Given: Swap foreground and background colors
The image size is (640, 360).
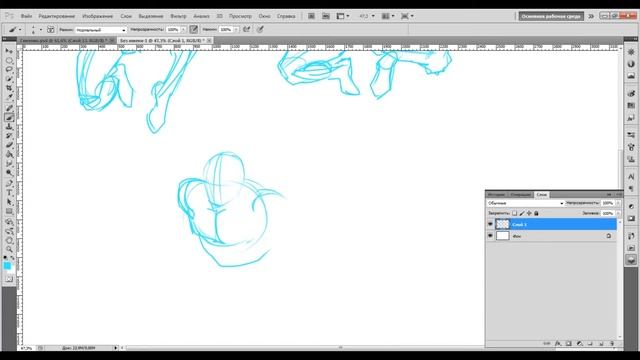Looking at the screenshot, I should pyautogui.click(x=12, y=258).
